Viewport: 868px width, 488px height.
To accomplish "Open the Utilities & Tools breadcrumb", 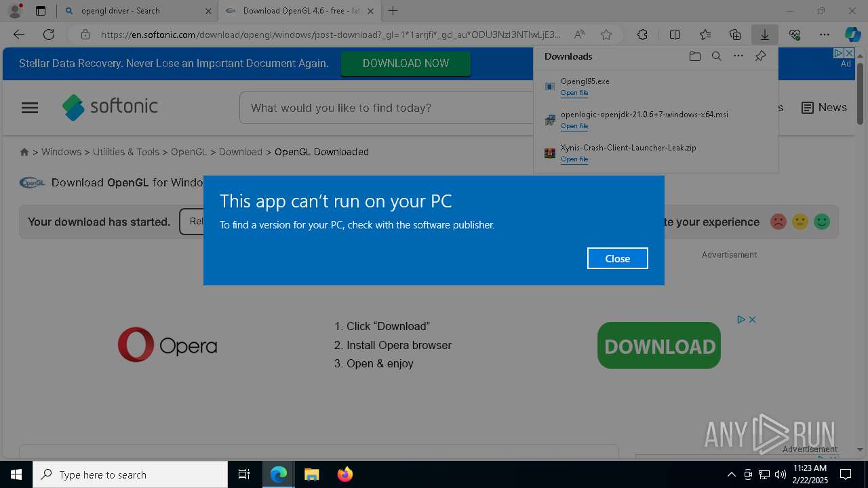I will click(x=126, y=152).
